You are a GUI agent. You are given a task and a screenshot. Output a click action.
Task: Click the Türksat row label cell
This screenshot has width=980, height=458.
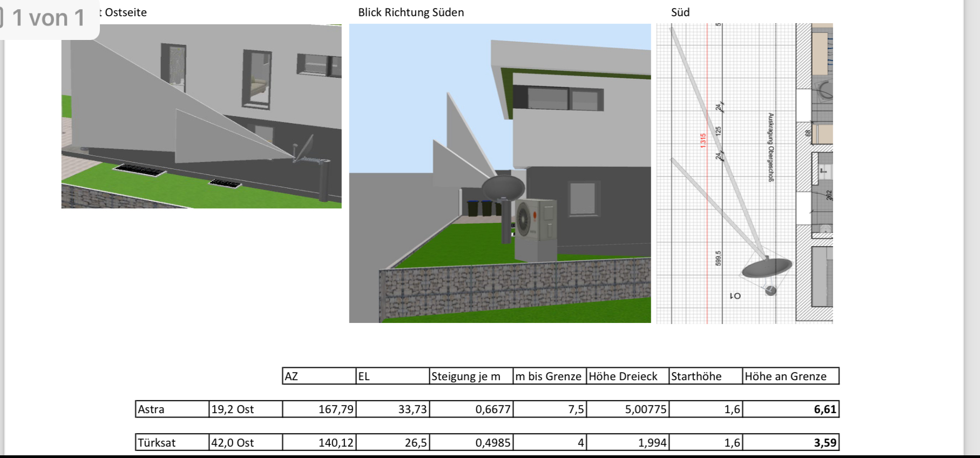[172, 443]
